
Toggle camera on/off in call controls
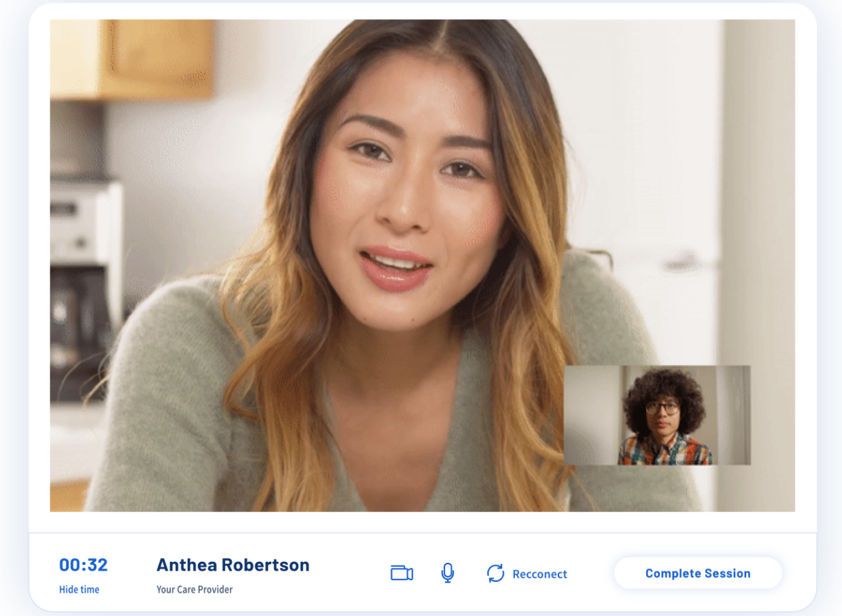[401, 573]
